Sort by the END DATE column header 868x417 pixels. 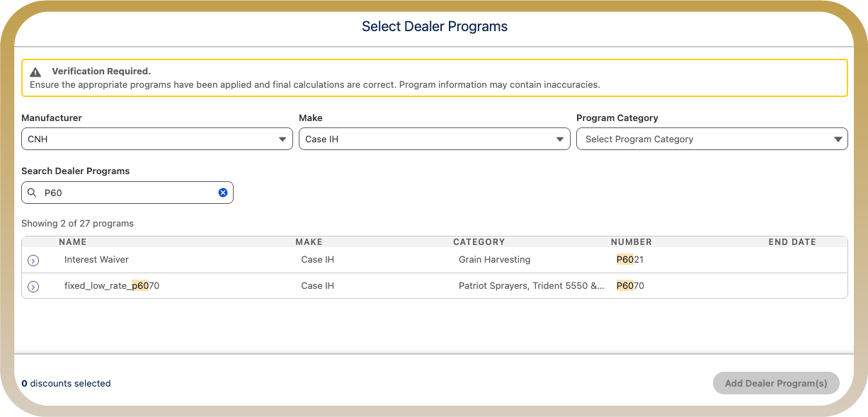coord(792,242)
